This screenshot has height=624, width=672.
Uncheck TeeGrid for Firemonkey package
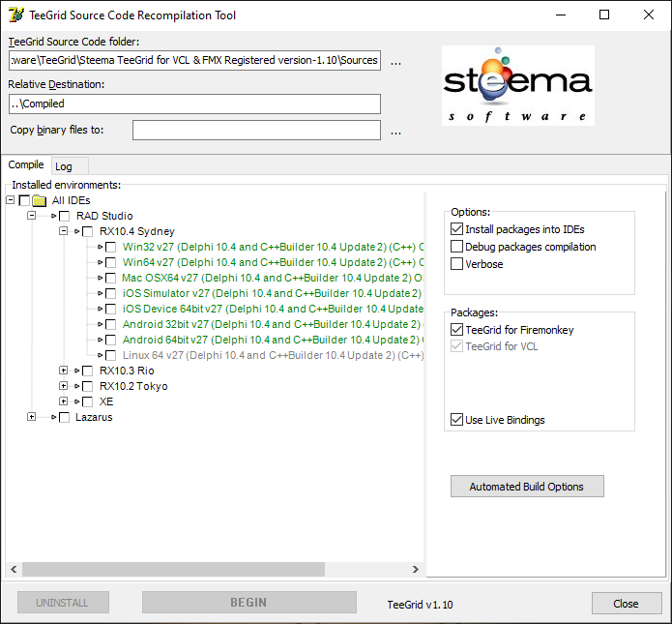456,329
